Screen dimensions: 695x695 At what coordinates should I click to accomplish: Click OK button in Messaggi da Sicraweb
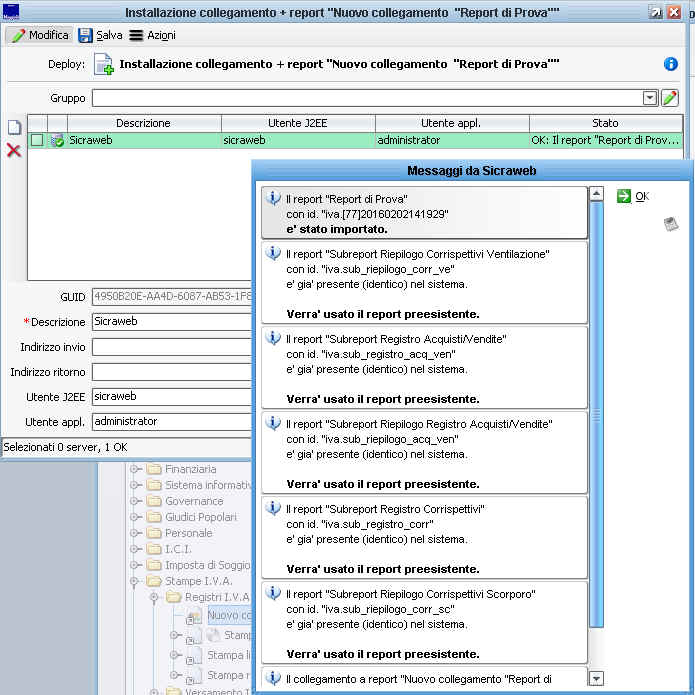(633, 196)
